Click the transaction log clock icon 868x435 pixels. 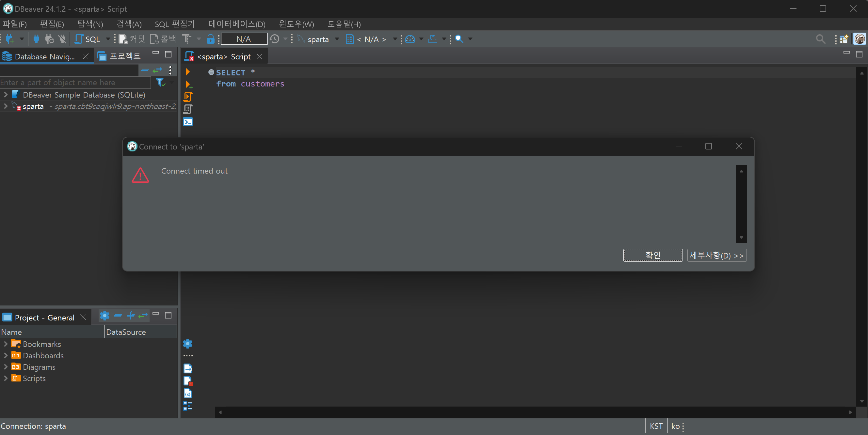pos(275,39)
